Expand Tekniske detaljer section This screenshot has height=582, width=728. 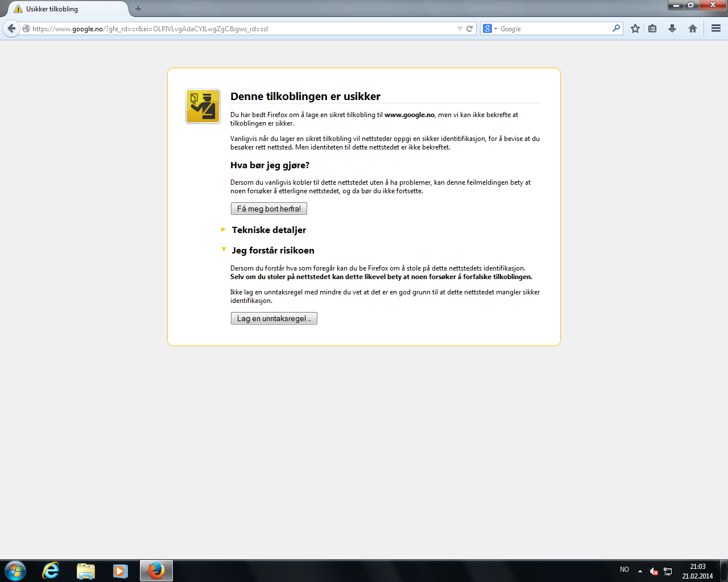[x=269, y=230]
